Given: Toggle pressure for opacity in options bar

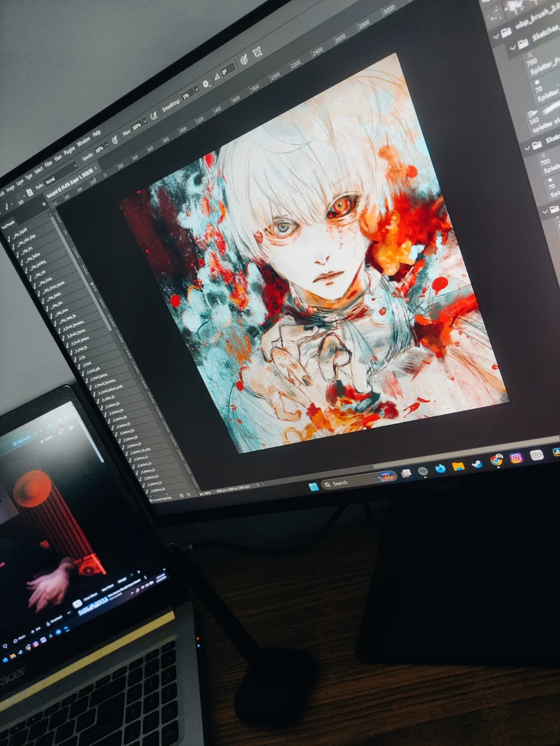Looking at the screenshot, I should coord(115,140).
